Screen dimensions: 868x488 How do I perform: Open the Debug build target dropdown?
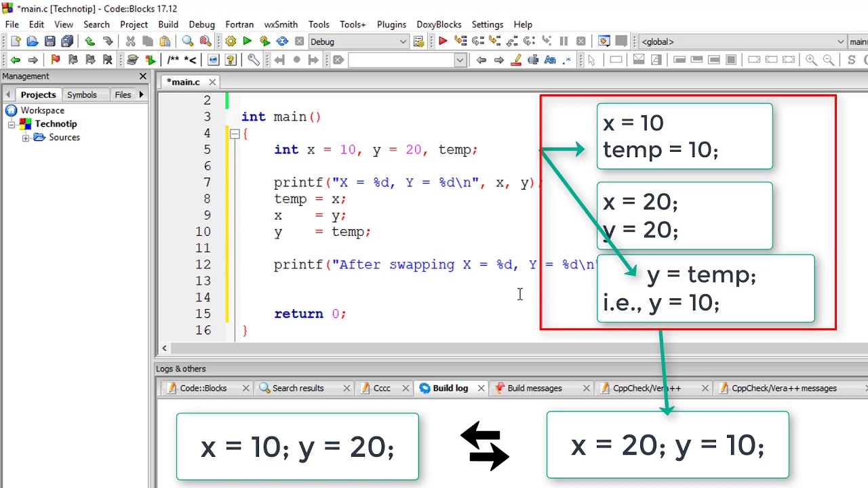tap(403, 42)
